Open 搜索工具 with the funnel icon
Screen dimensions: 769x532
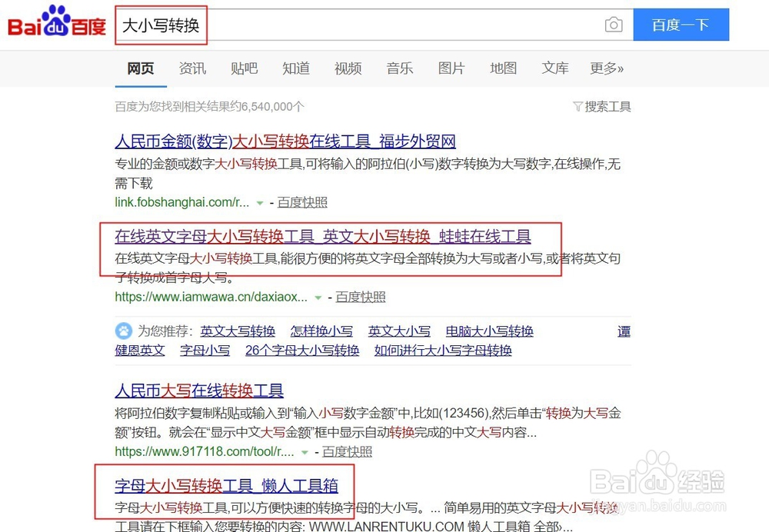[602, 106]
